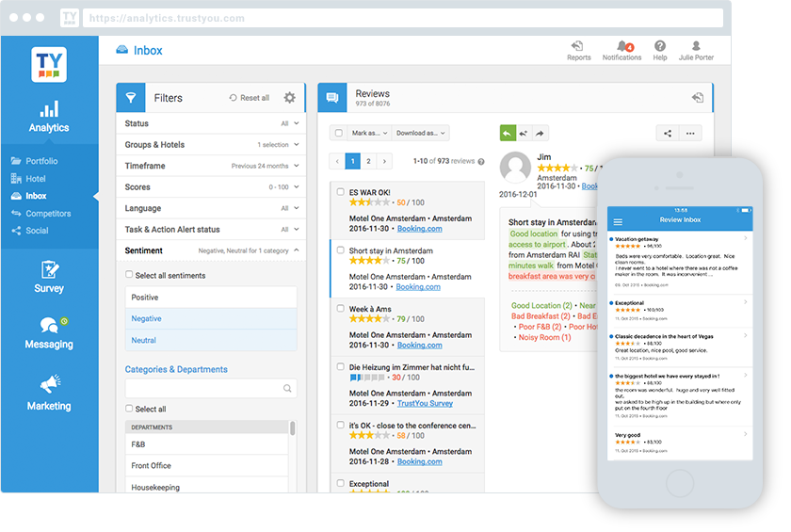Go to page 2 of reviews
Image resolution: width=791 pixels, height=532 pixels.
368,162
